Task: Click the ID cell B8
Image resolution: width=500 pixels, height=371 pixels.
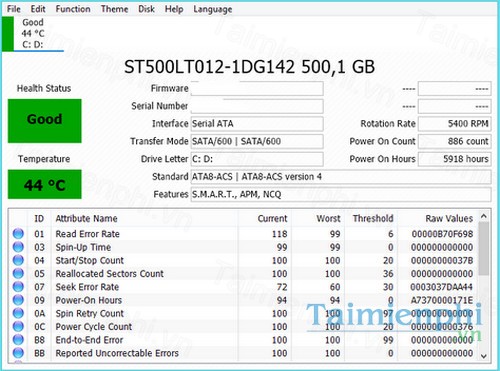Action: coord(39,340)
